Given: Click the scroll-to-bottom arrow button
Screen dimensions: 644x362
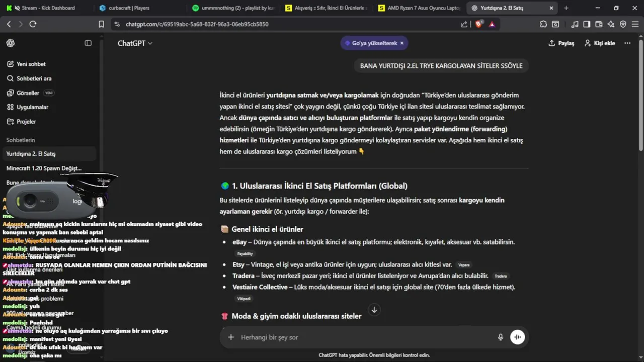Looking at the screenshot, I should pos(374,310).
